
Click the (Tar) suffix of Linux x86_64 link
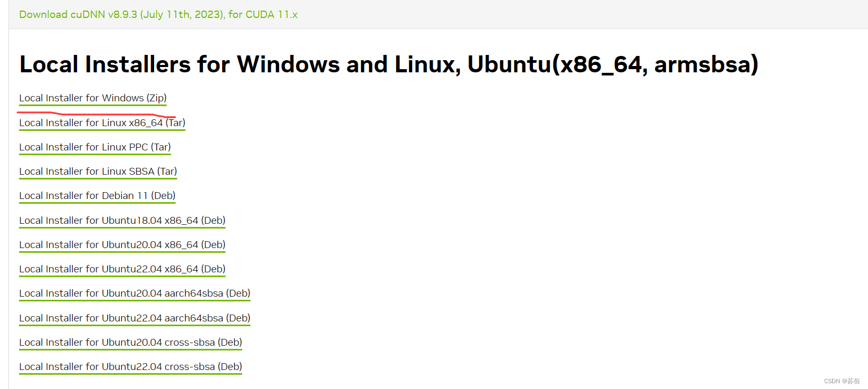tap(175, 122)
